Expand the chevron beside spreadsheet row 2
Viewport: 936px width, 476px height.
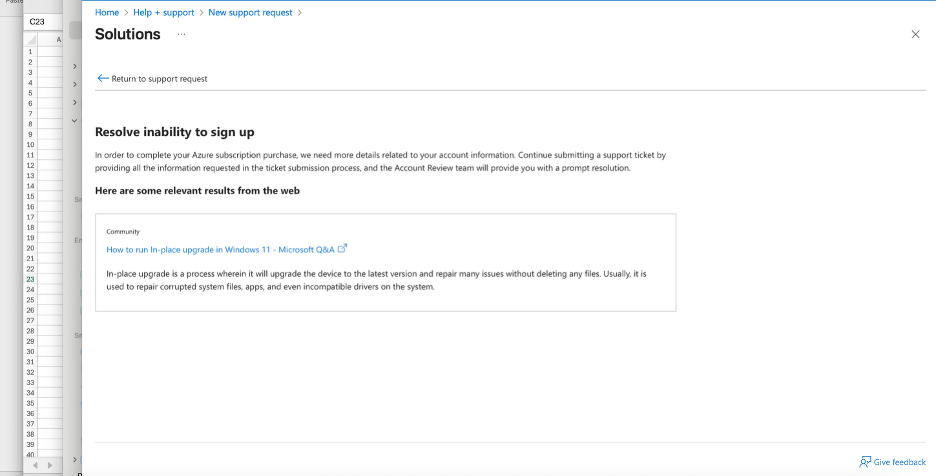75,66
